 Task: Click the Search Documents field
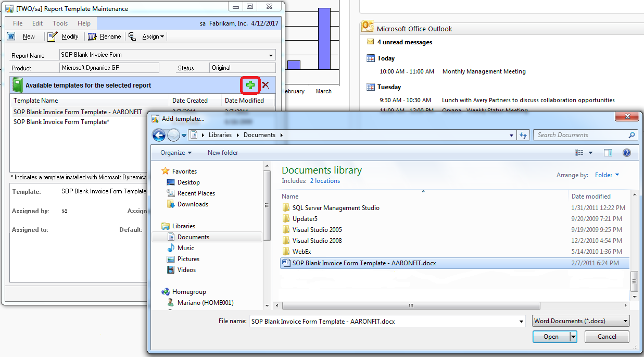coord(580,135)
